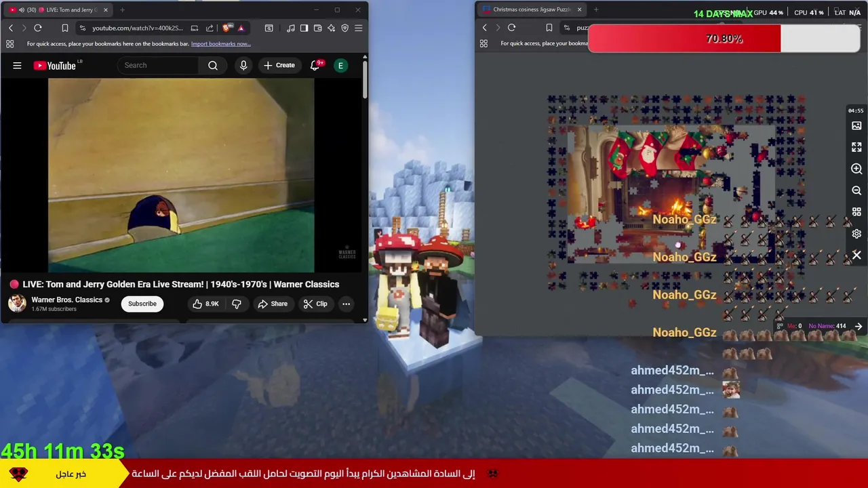This screenshot has width=868, height=488.
Task: Bookmark the YouTube page
Action: tap(65, 28)
